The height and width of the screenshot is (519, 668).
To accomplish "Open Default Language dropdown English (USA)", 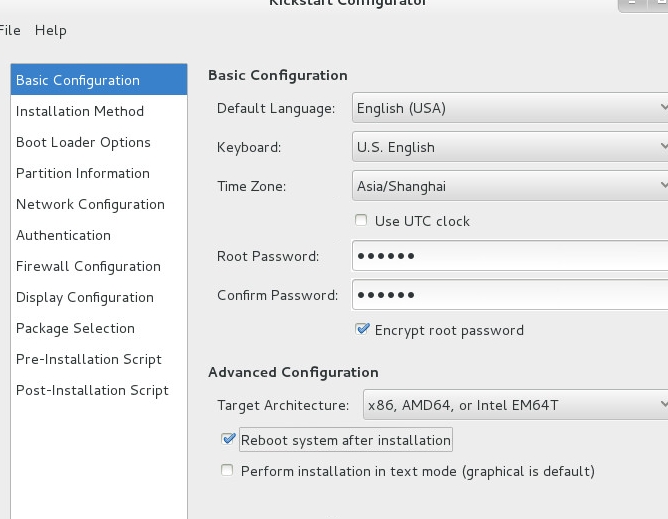I will click(510, 108).
